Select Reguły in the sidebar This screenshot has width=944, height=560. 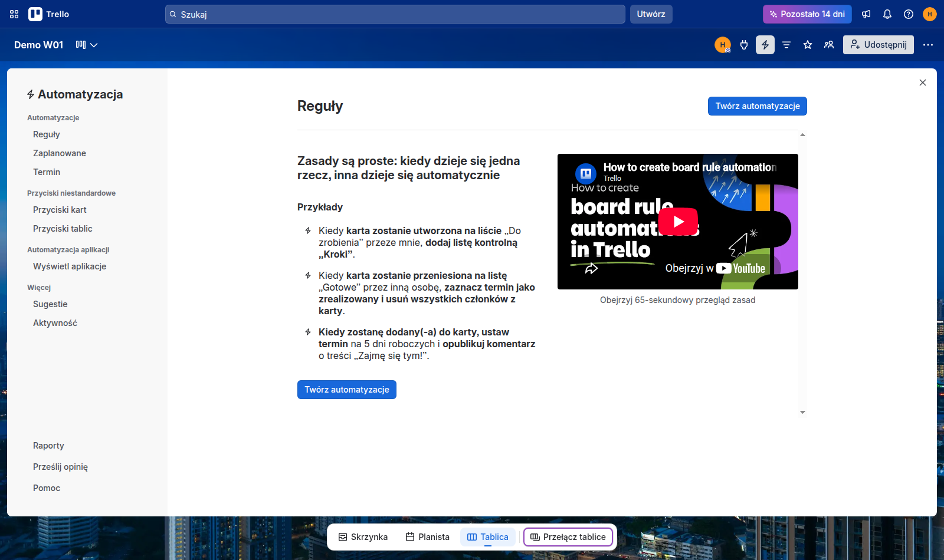pyautogui.click(x=47, y=134)
